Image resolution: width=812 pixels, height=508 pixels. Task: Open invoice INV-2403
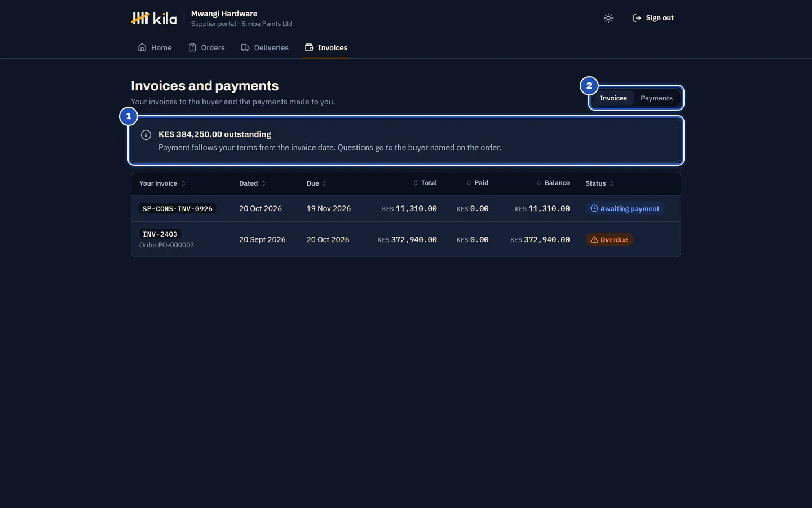[160, 234]
